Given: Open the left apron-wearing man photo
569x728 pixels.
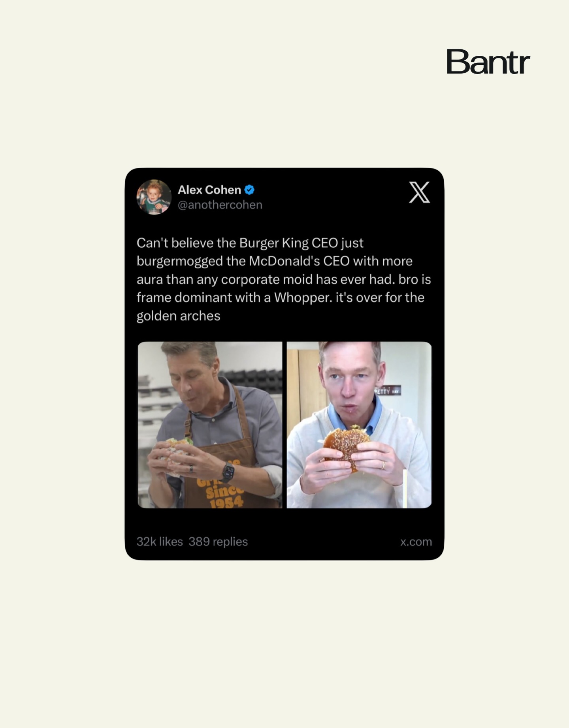Looking at the screenshot, I should point(210,425).
